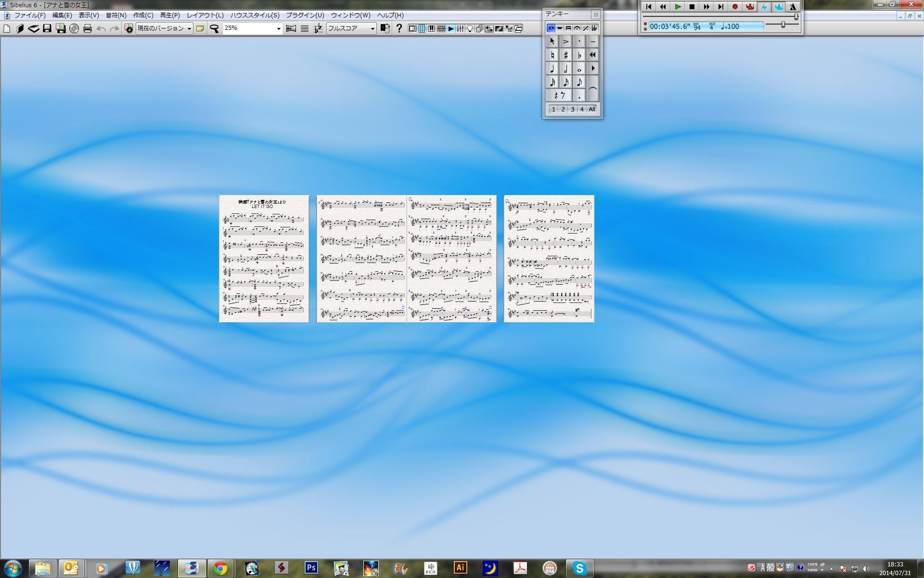Select quarter note on keypad
The width and height of the screenshot is (924, 578).
coord(552,68)
